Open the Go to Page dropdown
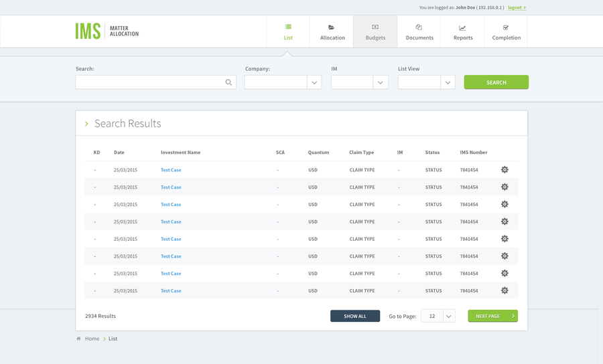The height and width of the screenshot is (364, 603). [x=438, y=316]
